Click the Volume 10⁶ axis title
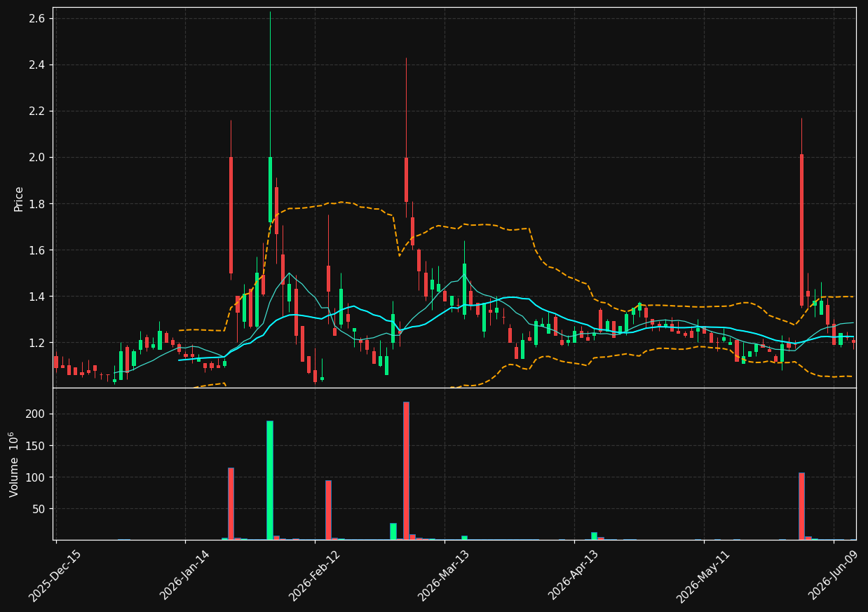868x612 pixels. (14, 464)
